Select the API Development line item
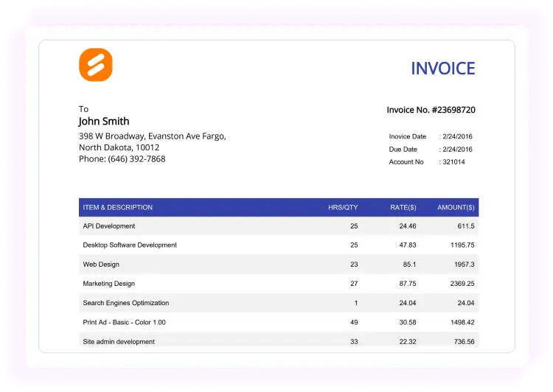 click(x=109, y=226)
